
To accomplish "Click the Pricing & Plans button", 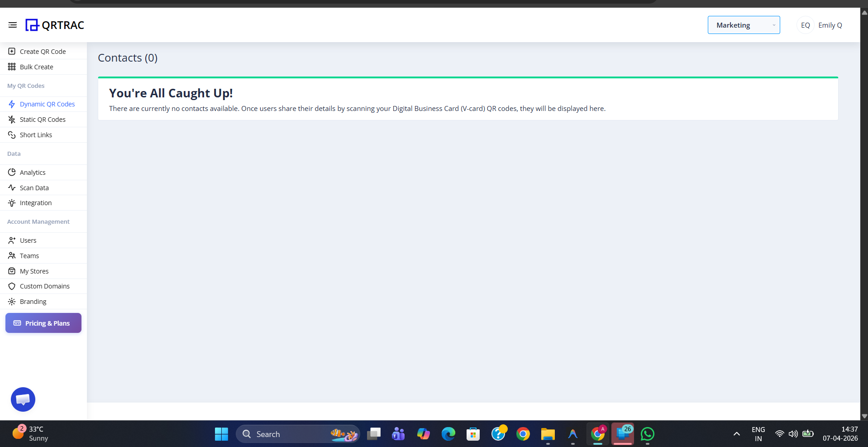I will click(x=43, y=323).
